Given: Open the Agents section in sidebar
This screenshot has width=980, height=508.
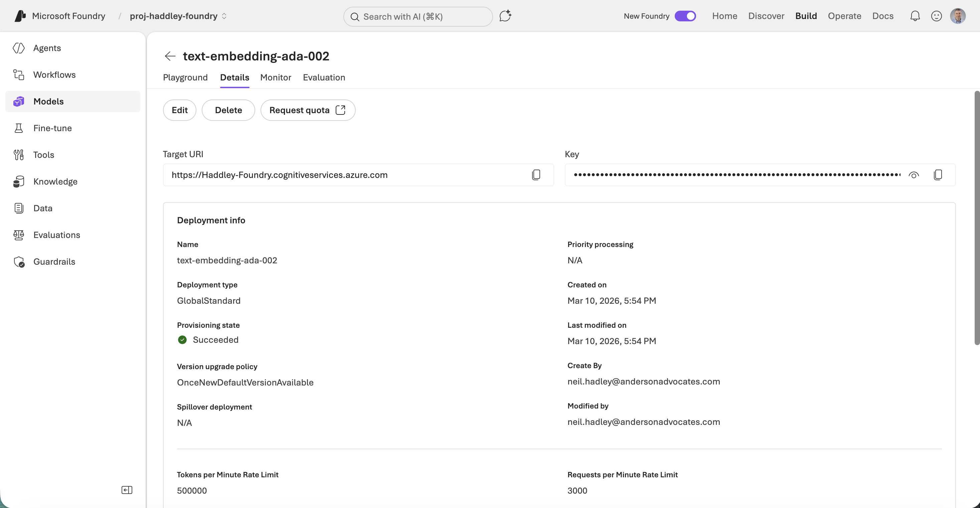Looking at the screenshot, I should (x=47, y=48).
